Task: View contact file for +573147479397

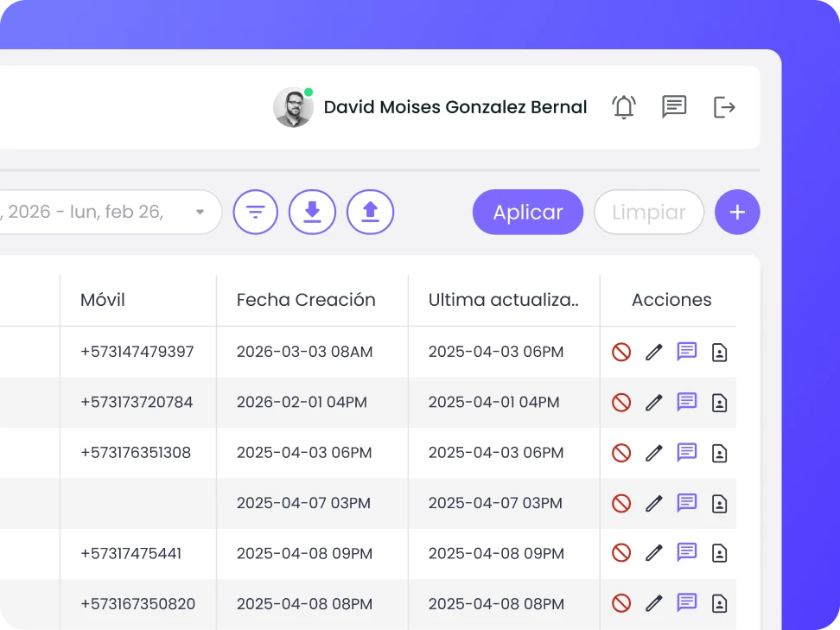Action: (719, 353)
